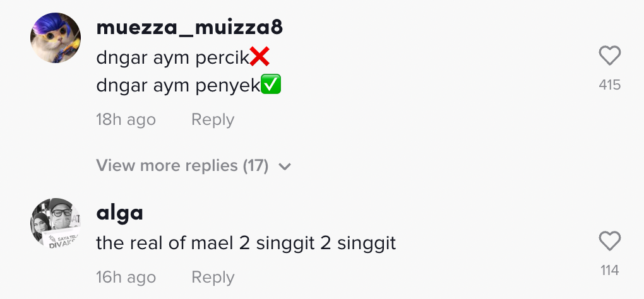Screen dimensions: 644x299
Task: Click the '16h ago' timestamp
Action: tap(126, 278)
